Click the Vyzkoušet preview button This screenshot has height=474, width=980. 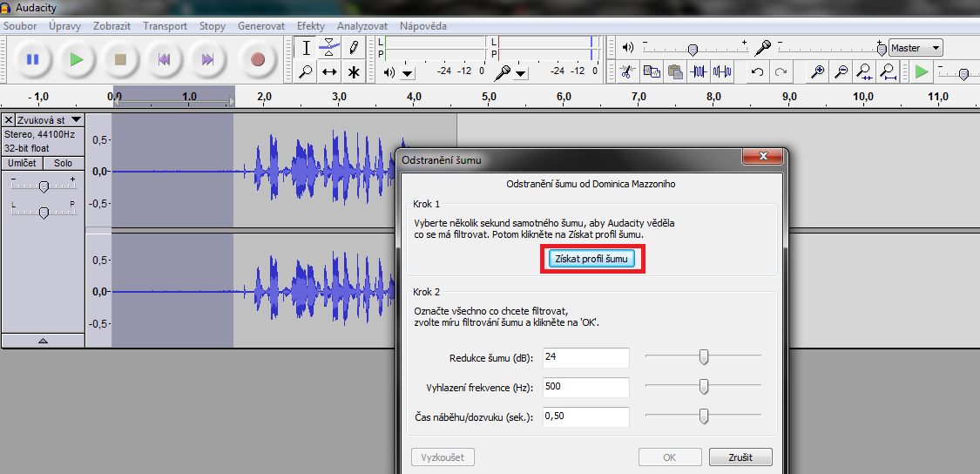pos(443,457)
